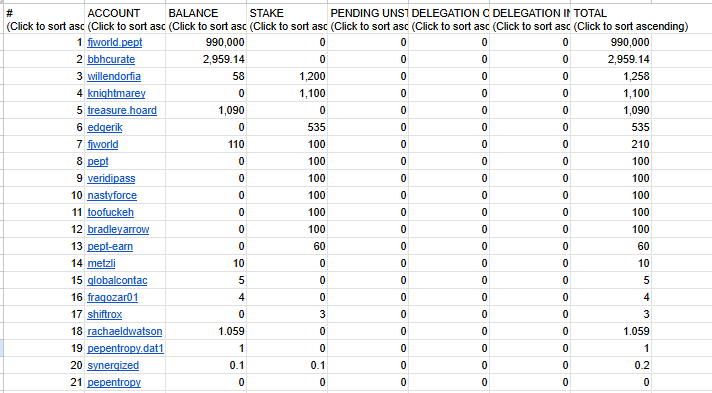The image size is (712, 393).
Task: Select the stake cell showing 1,100
Action: 287,93
